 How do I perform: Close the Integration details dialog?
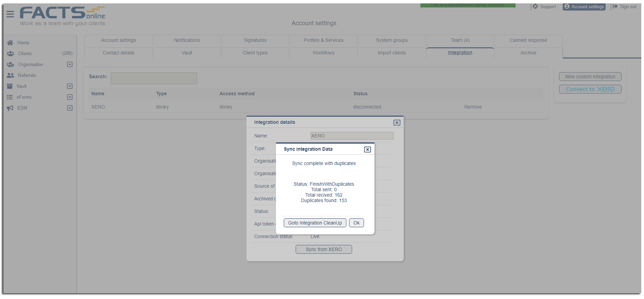[x=397, y=122]
